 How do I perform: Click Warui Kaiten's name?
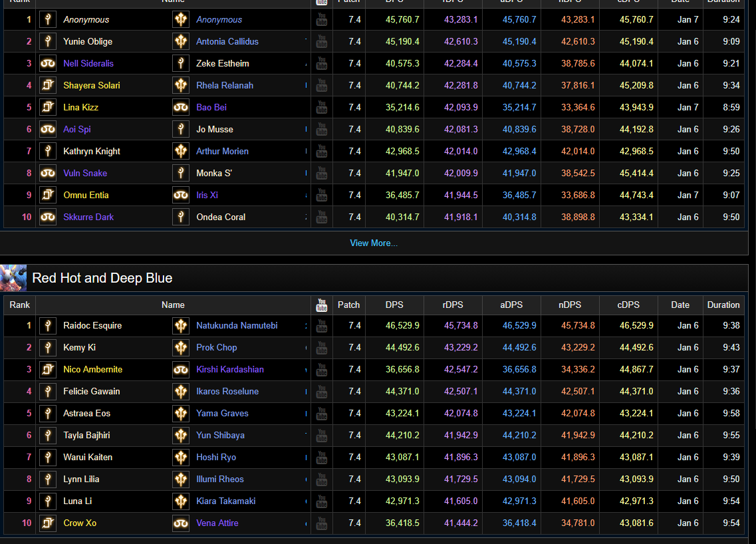[88, 457]
